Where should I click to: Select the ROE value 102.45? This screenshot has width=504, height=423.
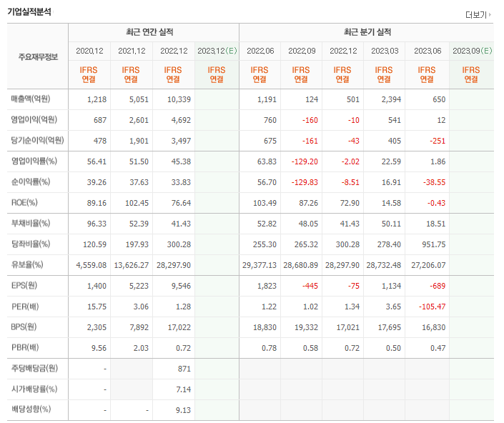(x=137, y=203)
